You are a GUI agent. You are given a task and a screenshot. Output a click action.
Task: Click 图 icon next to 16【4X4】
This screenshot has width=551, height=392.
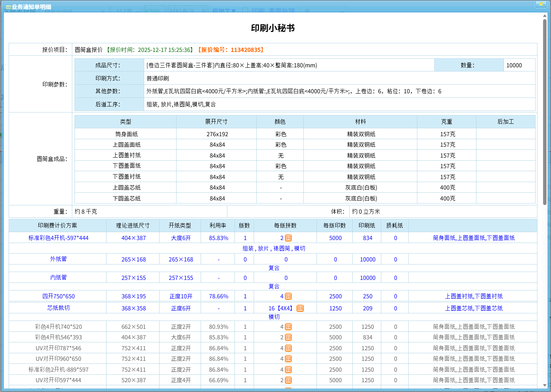coord(300,308)
